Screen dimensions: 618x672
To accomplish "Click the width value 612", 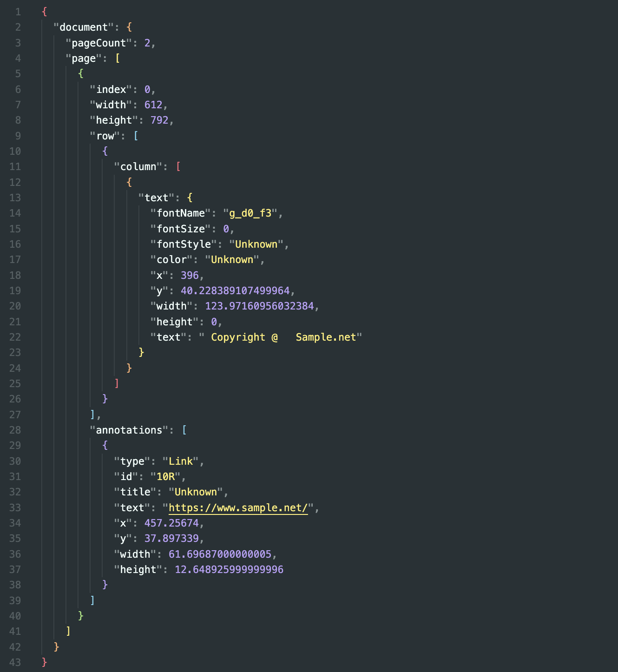I will pos(153,105).
